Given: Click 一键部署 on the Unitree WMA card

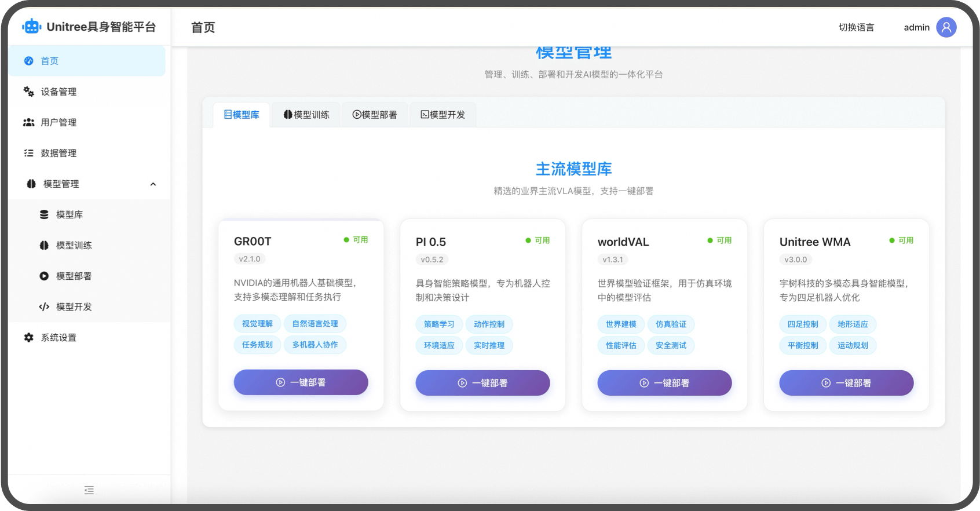Looking at the screenshot, I should (x=846, y=383).
